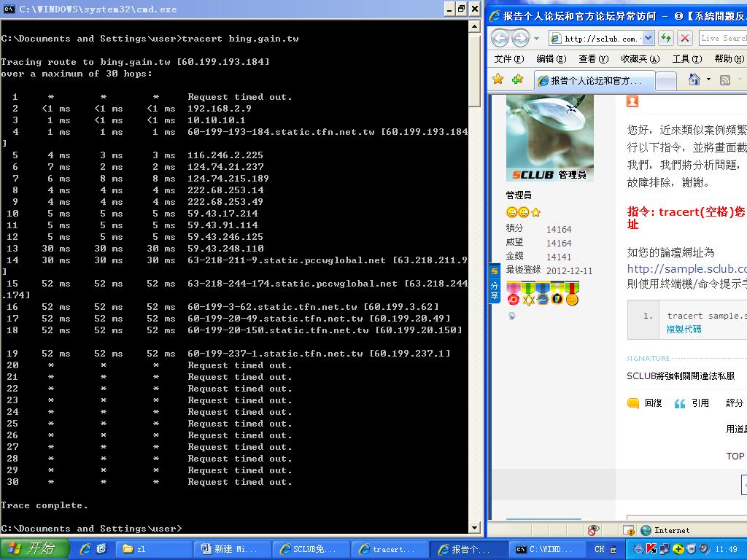
Task: Click the IE back navigation button
Action: click(500, 38)
